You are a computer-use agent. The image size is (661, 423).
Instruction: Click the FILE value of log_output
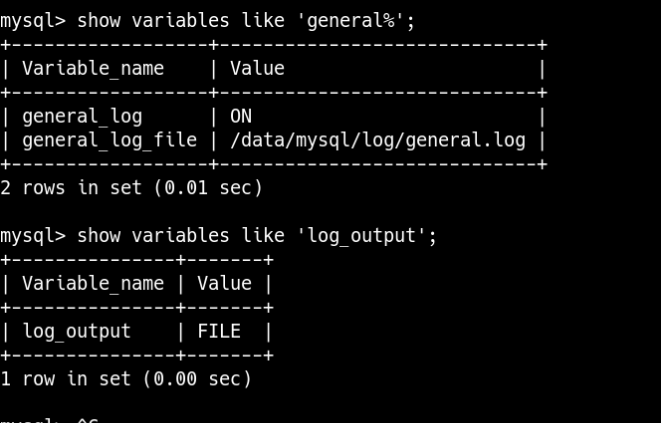(x=218, y=331)
